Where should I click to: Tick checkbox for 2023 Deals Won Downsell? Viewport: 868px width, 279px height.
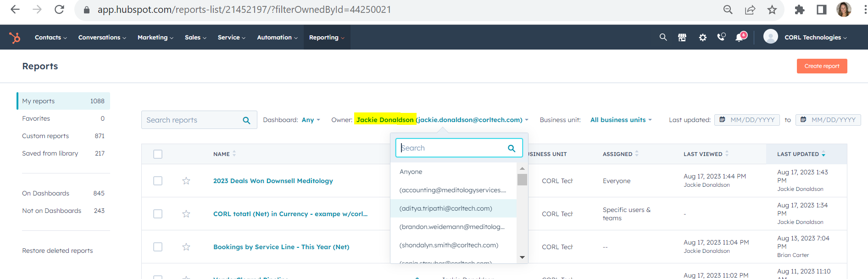[x=158, y=181]
